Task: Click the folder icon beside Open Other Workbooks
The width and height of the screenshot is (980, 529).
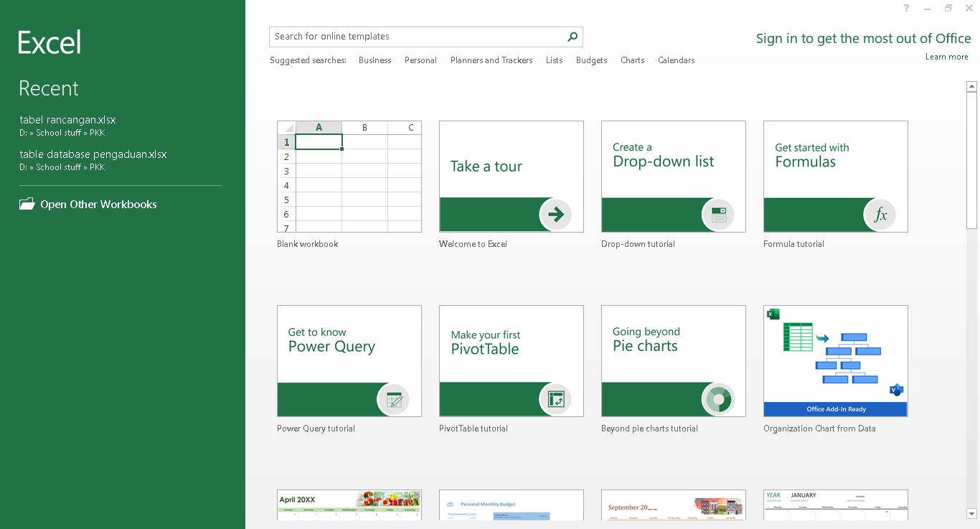Action: 27,205
